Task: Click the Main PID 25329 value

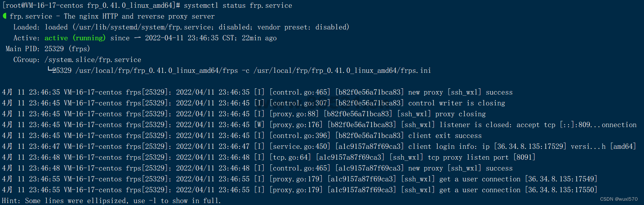Action: pyautogui.click(x=54, y=49)
